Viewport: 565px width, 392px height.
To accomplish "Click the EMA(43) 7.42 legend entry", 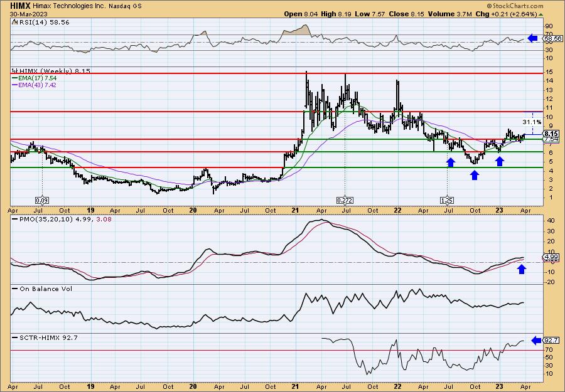I will [38, 85].
